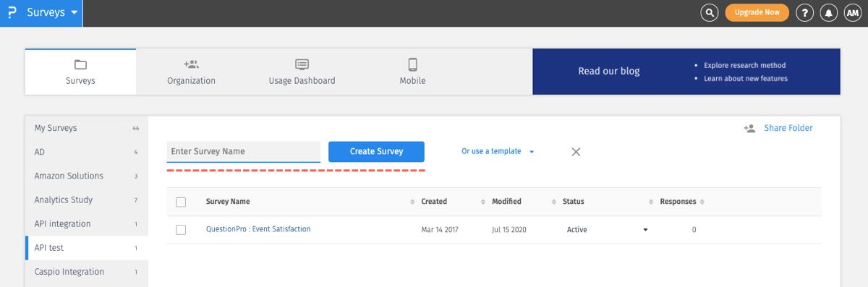Open the API integration folder
The image size is (868, 287).
tap(87, 223)
